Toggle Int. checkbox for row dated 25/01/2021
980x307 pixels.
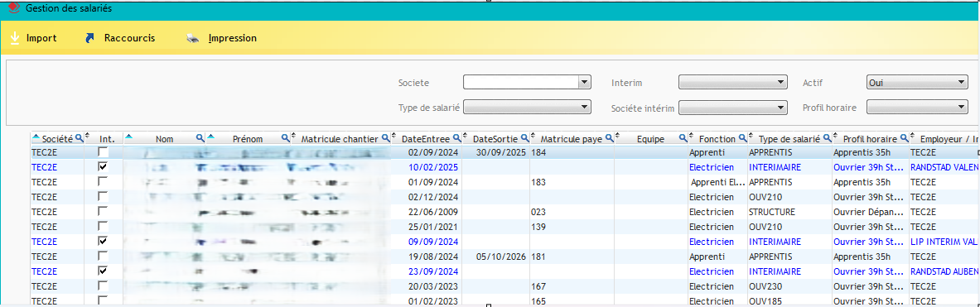pyautogui.click(x=103, y=226)
